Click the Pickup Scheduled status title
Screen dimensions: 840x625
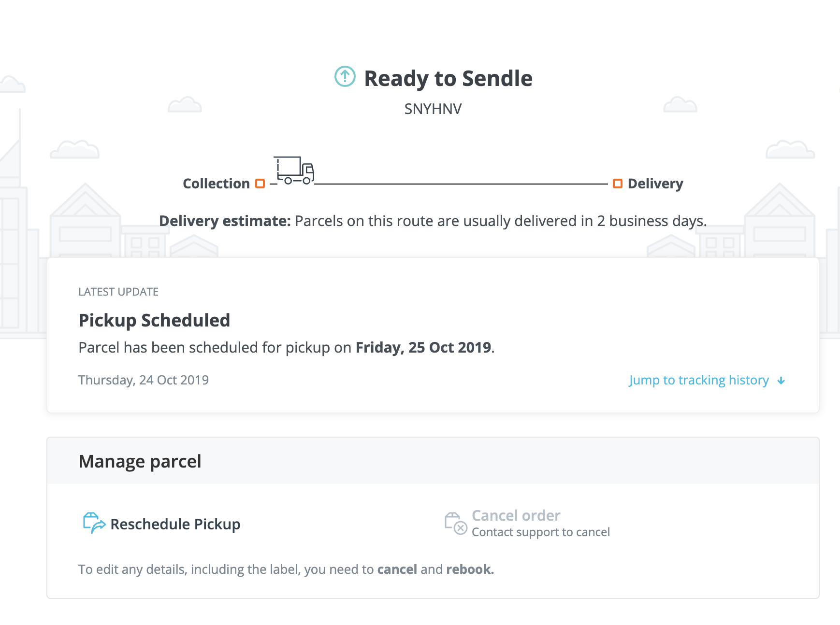tap(154, 320)
